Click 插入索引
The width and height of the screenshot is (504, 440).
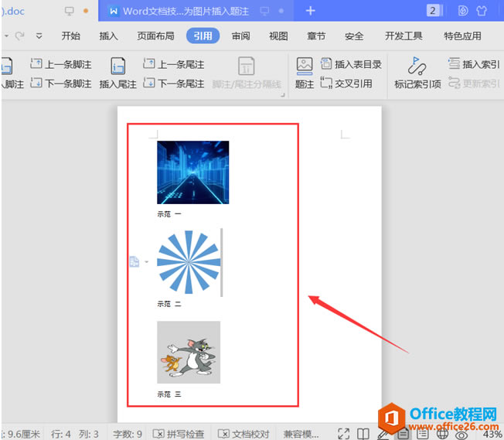[474, 64]
